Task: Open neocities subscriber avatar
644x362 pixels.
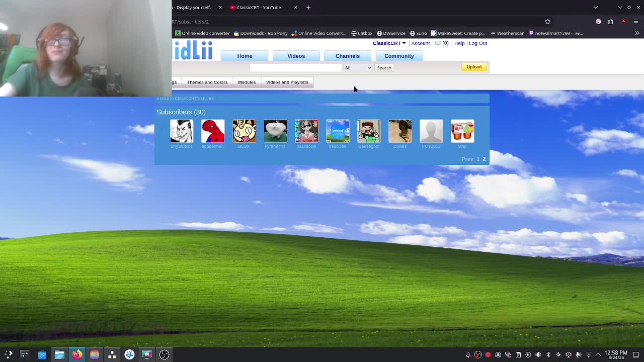Action: pyautogui.click(x=338, y=131)
